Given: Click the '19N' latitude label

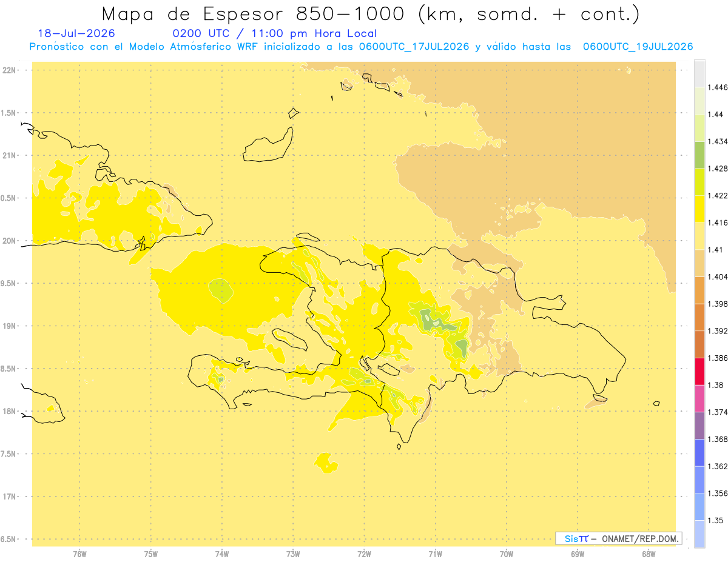Looking at the screenshot, I should click(8, 326).
